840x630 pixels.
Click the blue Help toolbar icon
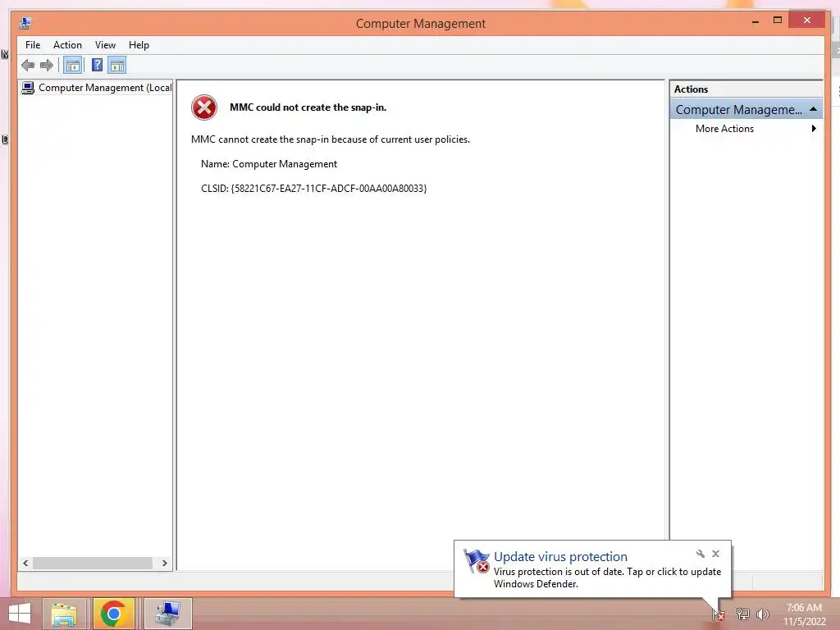[97, 66]
